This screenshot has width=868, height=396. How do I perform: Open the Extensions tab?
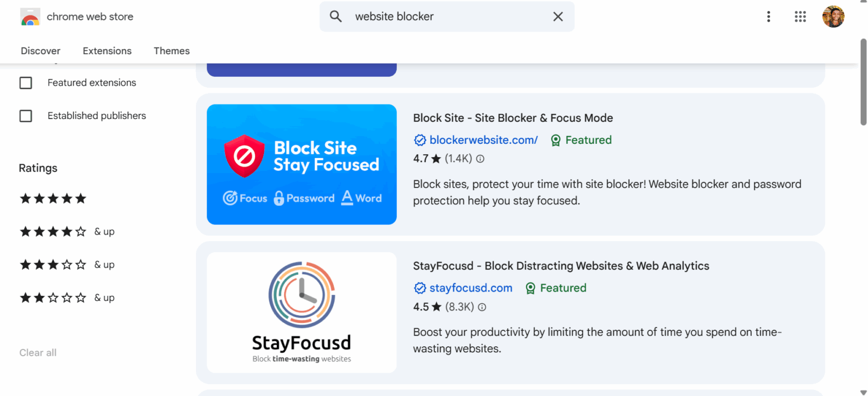[x=107, y=51]
